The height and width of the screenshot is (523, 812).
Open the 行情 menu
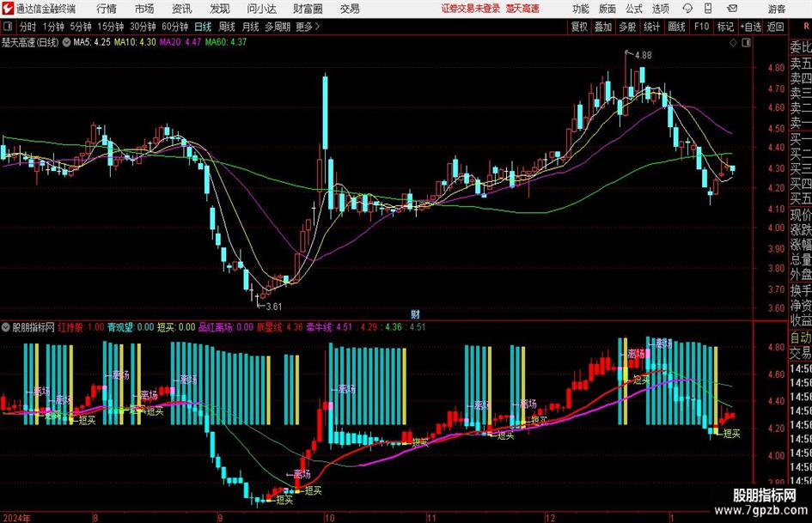107,9
